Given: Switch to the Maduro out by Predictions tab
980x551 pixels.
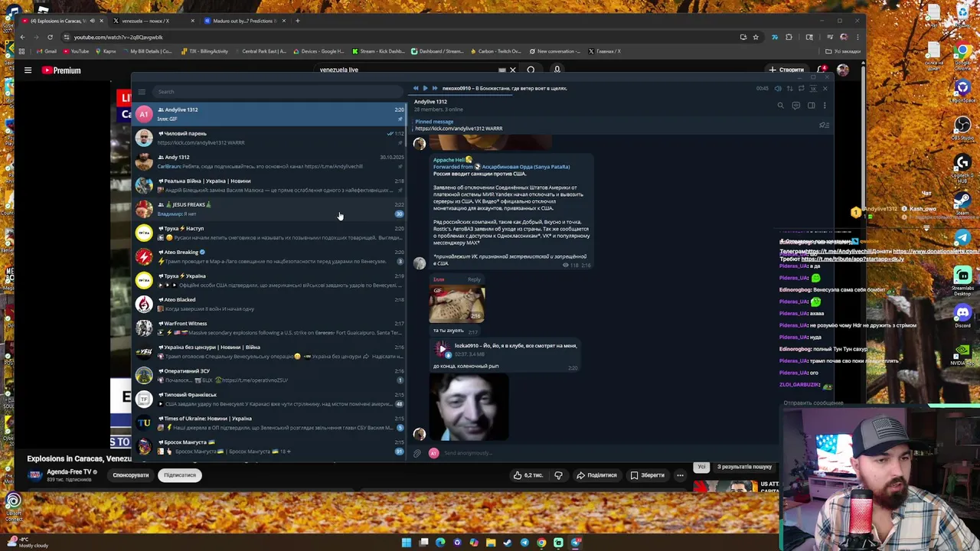Looking at the screenshot, I should (245, 21).
